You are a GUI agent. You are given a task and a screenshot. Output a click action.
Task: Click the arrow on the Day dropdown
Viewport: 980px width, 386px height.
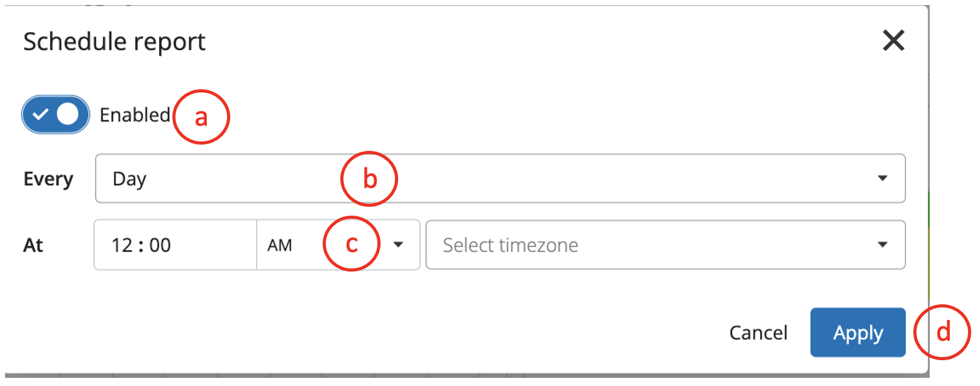pyautogui.click(x=883, y=179)
